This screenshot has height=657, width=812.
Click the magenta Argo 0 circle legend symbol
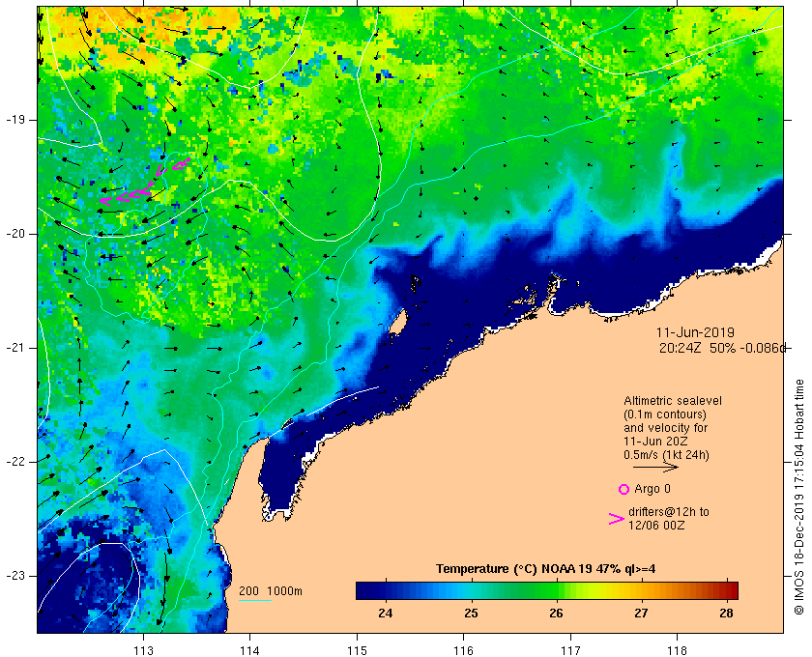point(623,489)
